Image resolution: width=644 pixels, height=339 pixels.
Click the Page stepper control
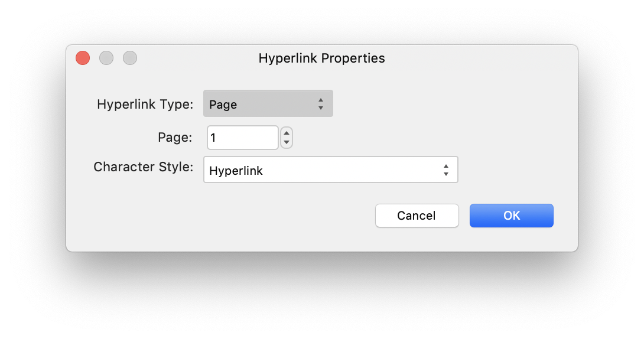point(287,138)
